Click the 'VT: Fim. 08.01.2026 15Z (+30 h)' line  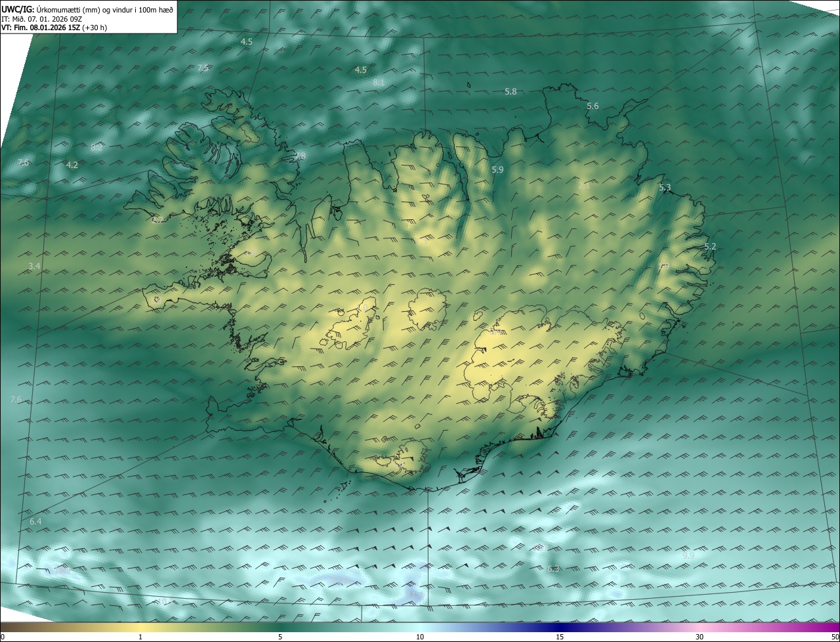coord(54,28)
